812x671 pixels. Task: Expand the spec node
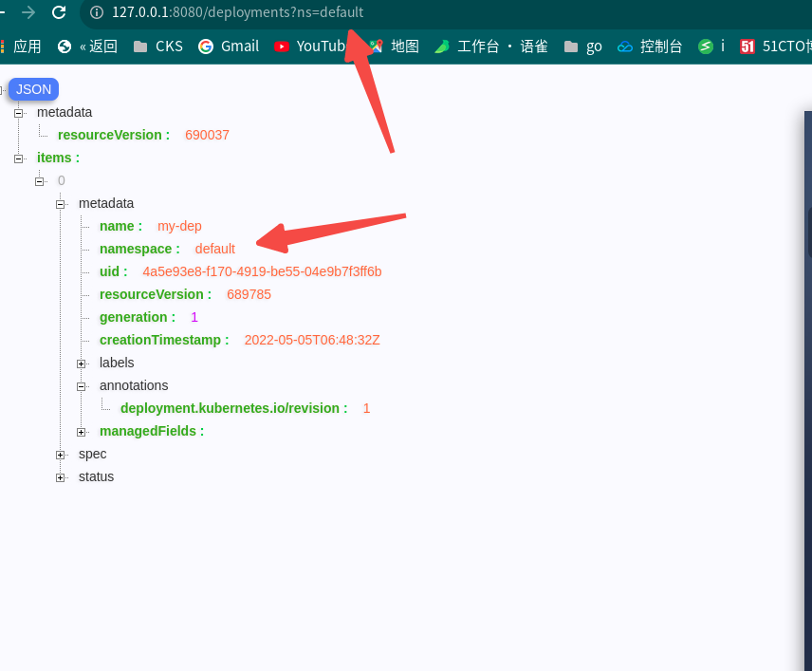coord(60,454)
